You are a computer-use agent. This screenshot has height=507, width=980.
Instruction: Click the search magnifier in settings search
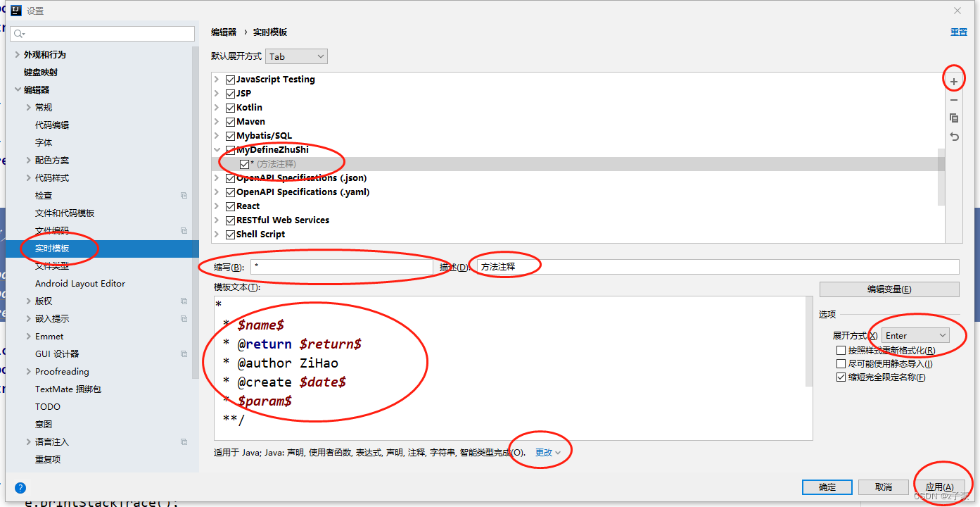(x=19, y=34)
